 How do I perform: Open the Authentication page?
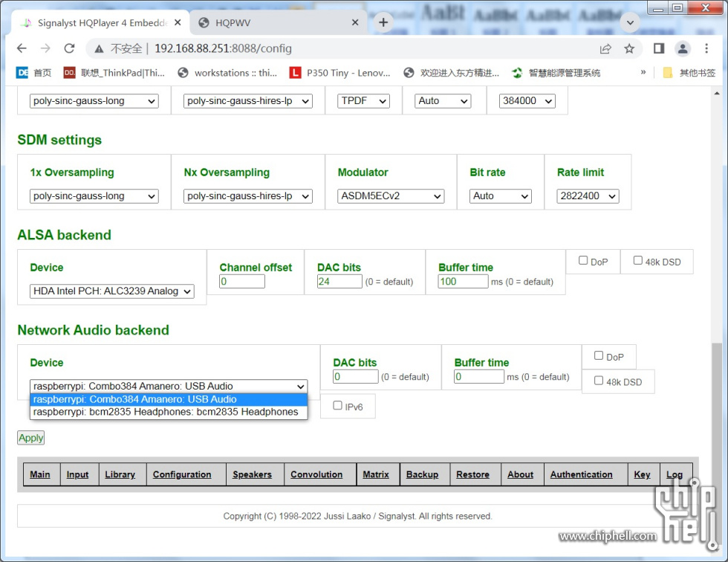pyautogui.click(x=581, y=474)
